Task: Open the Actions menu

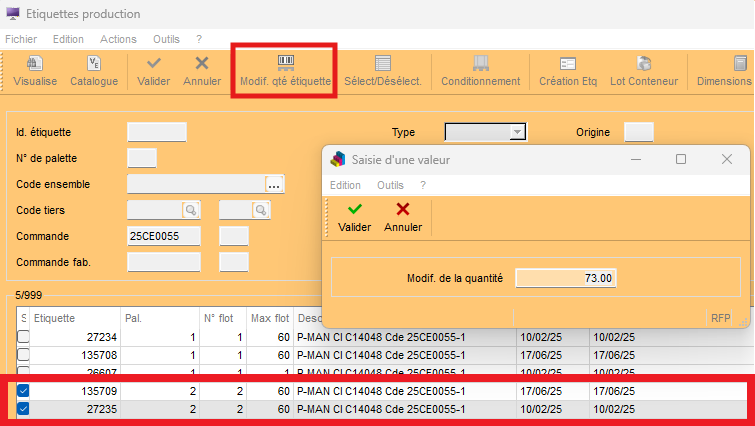Action: [118, 39]
